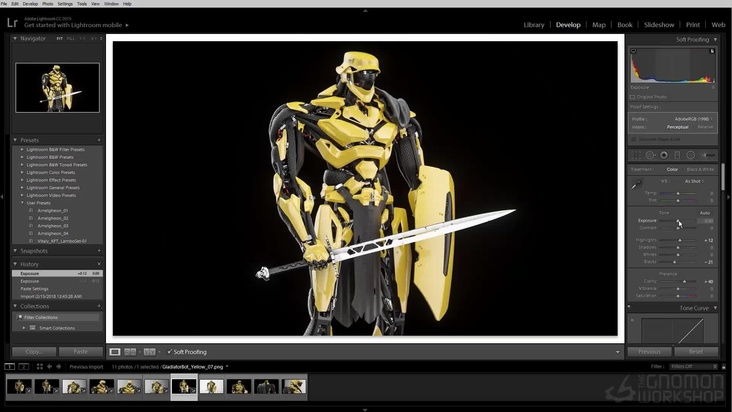
Task: Activate the Graduated Filter tool
Action: coord(677,155)
